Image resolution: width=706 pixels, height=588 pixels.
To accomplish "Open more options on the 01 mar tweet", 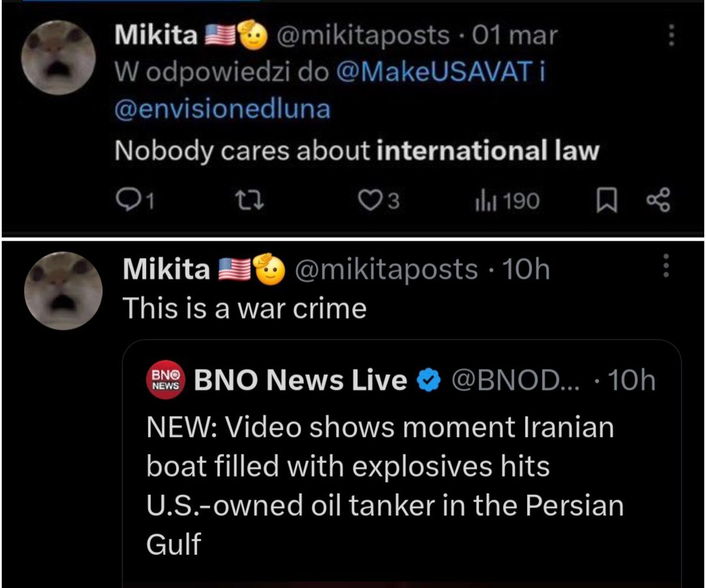I will coord(670,35).
